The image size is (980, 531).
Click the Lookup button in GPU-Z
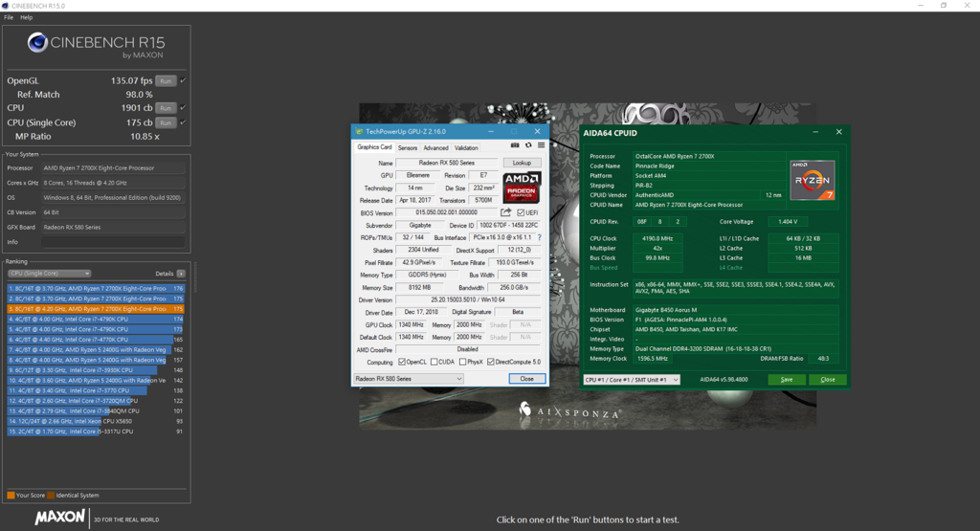click(x=522, y=163)
